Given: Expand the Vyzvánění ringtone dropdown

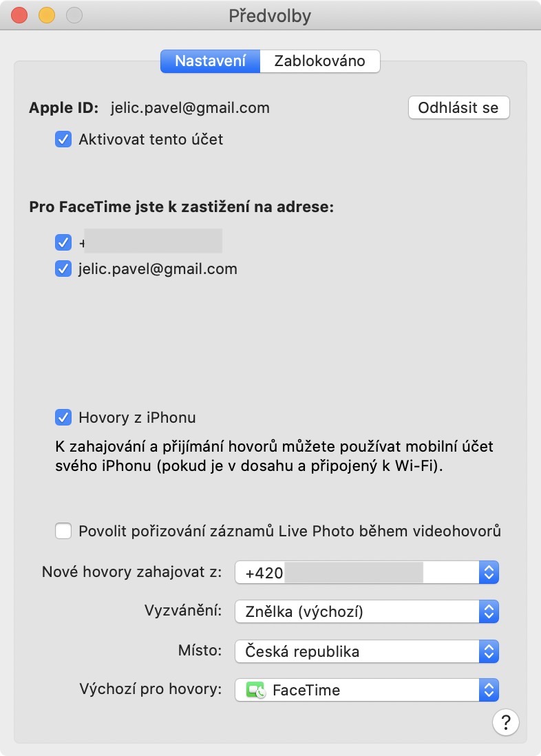Looking at the screenshot, I should click(x=366, y=611).
